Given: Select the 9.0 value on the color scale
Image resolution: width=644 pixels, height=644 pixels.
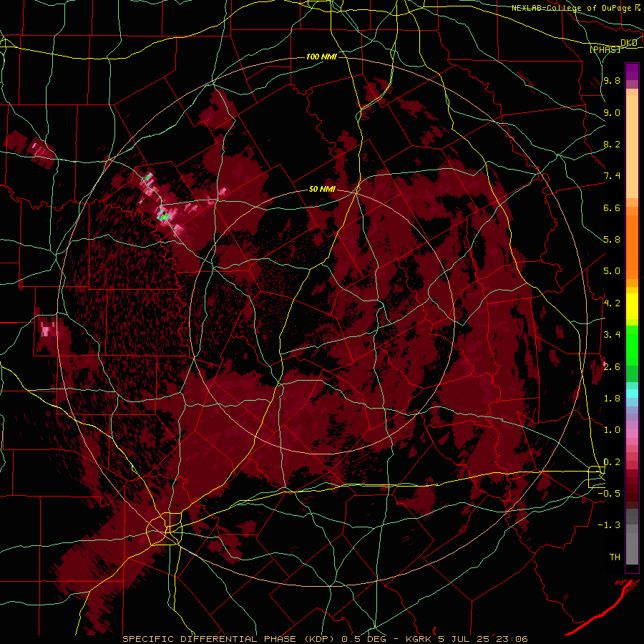Looking at the screenshot, I should point(612,112).
